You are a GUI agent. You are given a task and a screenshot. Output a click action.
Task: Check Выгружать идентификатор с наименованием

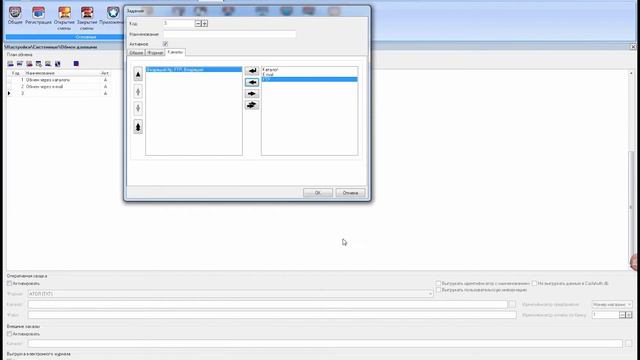tap(438, 283)
